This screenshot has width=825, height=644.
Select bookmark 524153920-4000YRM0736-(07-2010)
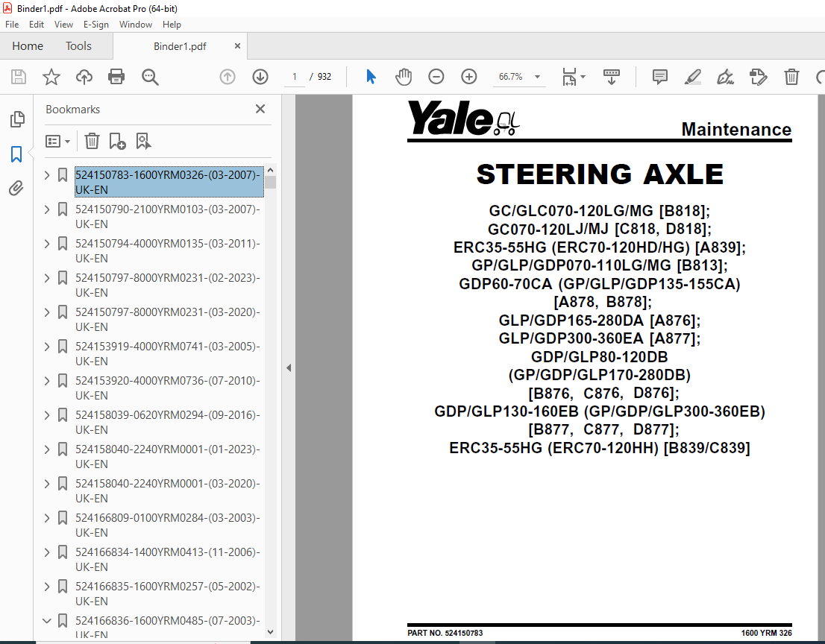pyautogui.click(x=167, y=388)
